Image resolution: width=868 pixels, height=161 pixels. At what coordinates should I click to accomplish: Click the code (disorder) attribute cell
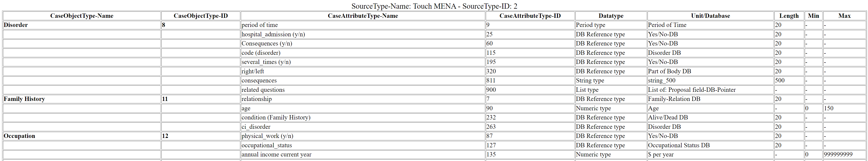363,53
